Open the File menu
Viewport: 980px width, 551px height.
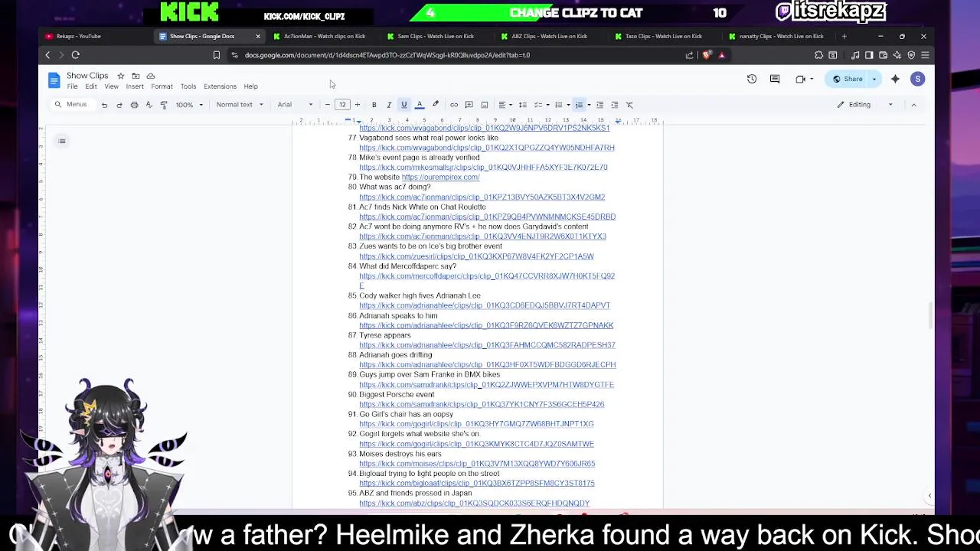[72, 86]
